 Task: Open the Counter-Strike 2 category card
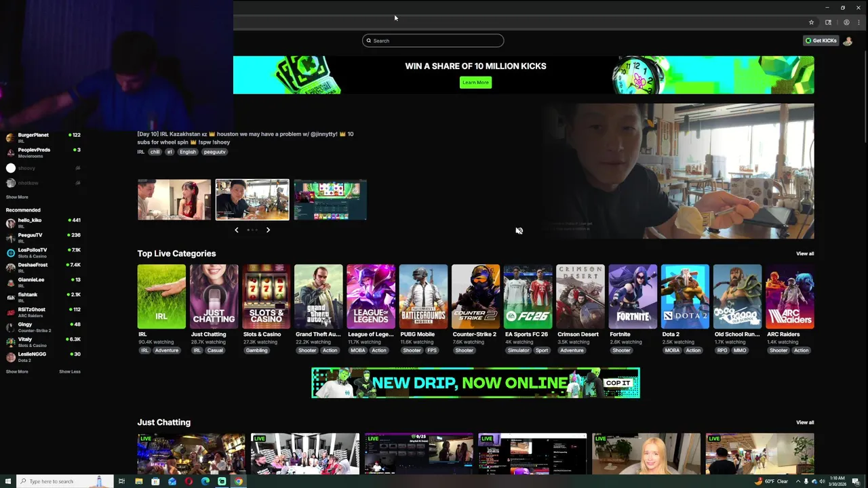(x=475, y=297)
